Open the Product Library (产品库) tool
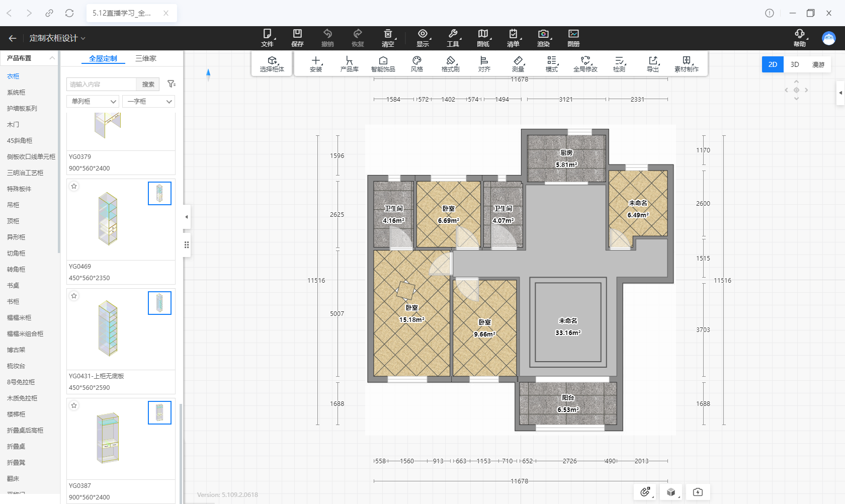The image size is (845, 504). (x=349, y=64)
